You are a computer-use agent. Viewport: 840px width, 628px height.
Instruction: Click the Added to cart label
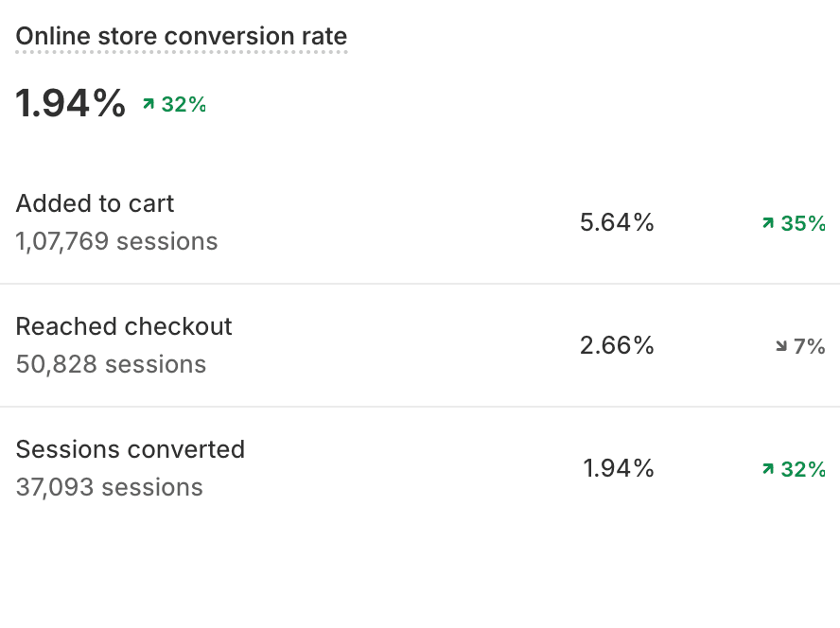coord(96,203)
